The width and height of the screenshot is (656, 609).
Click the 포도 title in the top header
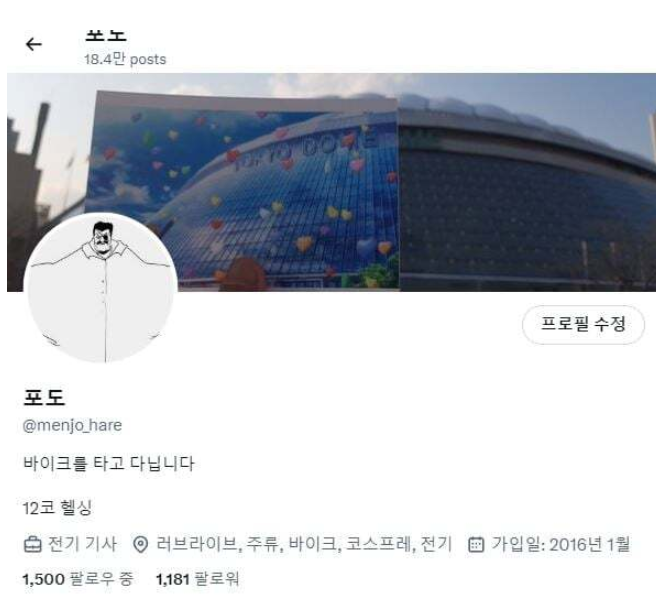pos(105,35)
